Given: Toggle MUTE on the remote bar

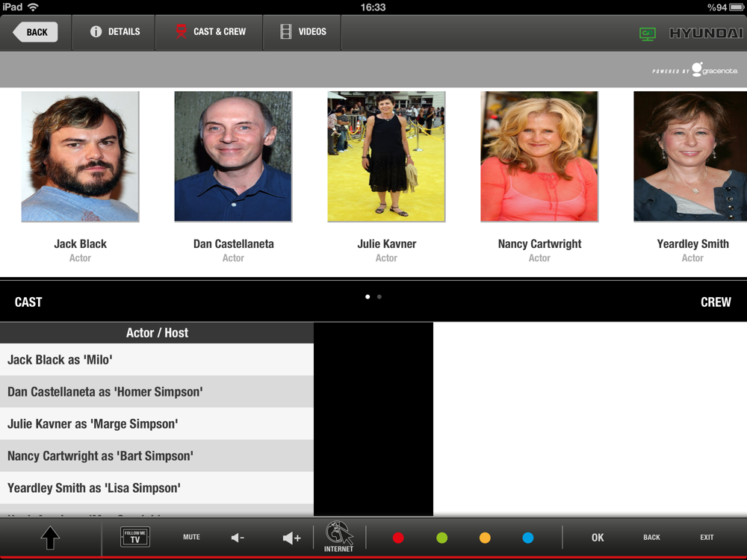Looking at the screenshot, I should (x=191, y=537).
